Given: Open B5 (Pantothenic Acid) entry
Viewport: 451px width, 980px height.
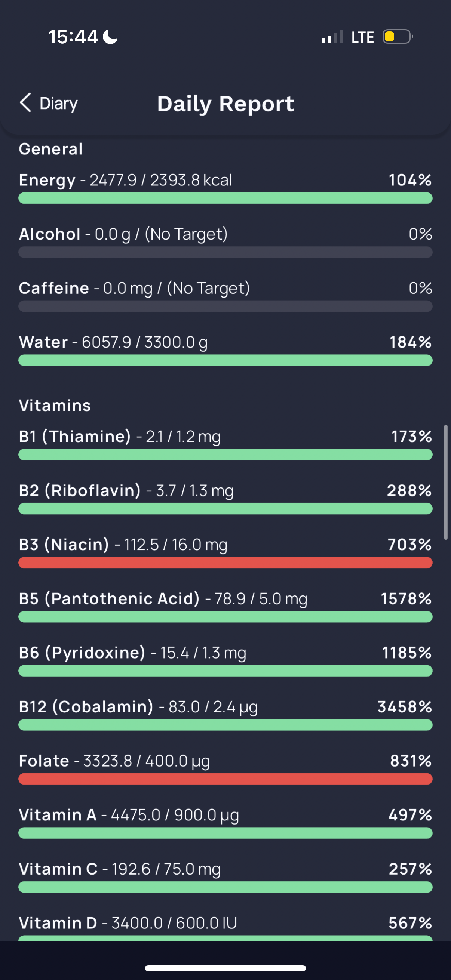Looking at the screenshot, I should click(163, 599).
